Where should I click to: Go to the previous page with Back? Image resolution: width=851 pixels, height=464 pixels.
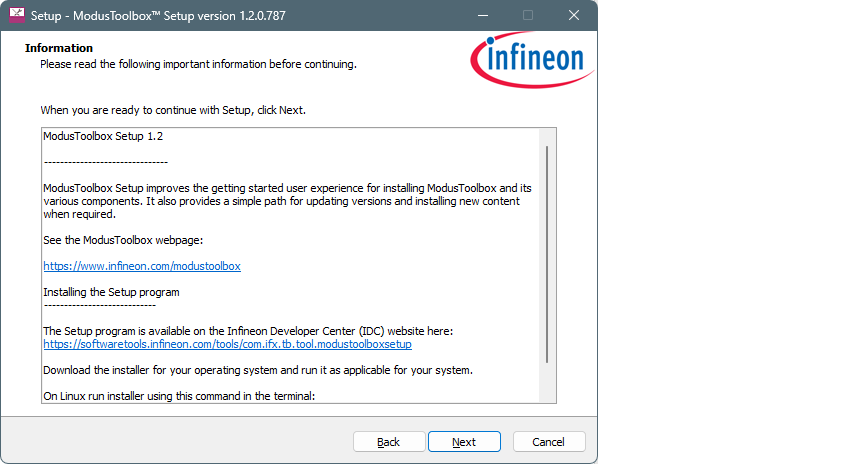click(389, 442)
